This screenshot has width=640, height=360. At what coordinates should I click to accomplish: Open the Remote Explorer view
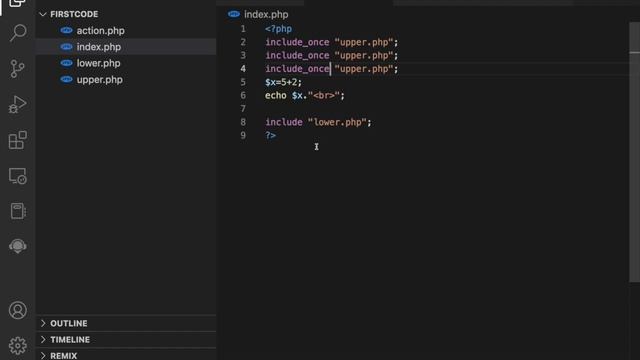pos(18,176)
